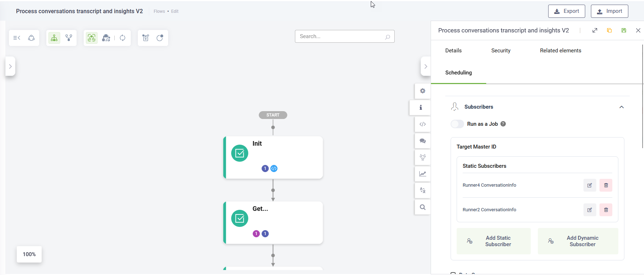Click the Add Static Subscriber button

(493, 241)
